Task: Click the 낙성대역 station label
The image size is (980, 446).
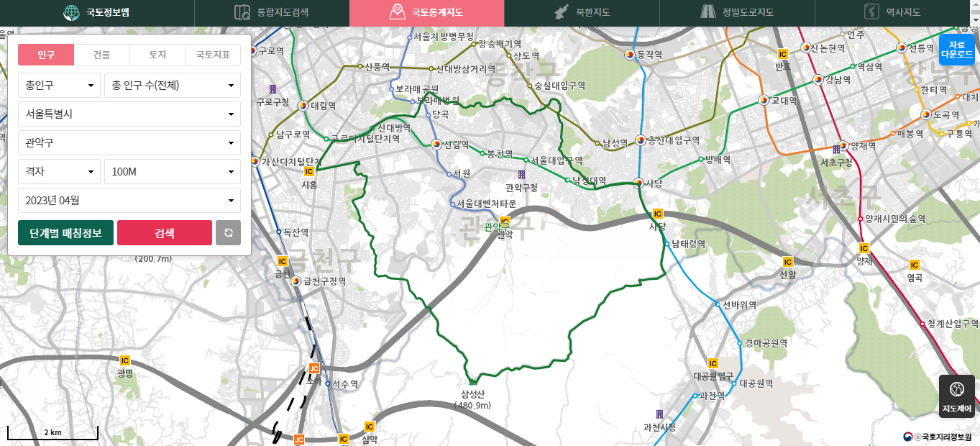Action: [590, 181]
